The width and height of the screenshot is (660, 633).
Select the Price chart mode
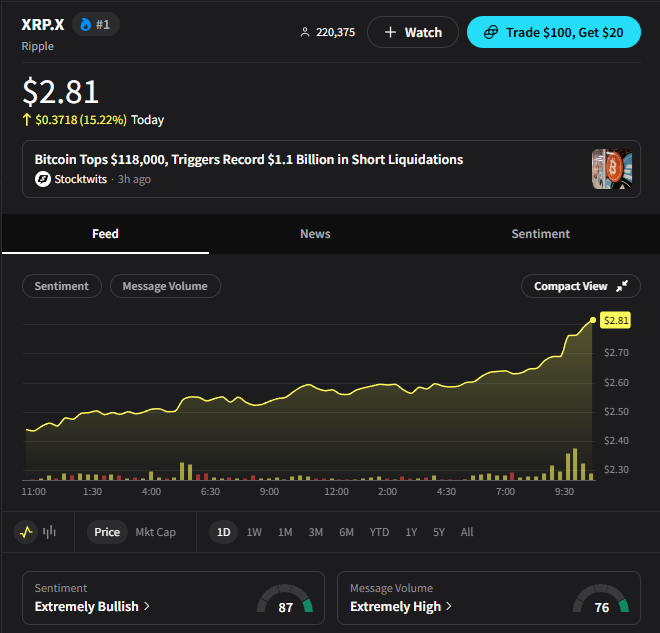(x=107, y=532)
